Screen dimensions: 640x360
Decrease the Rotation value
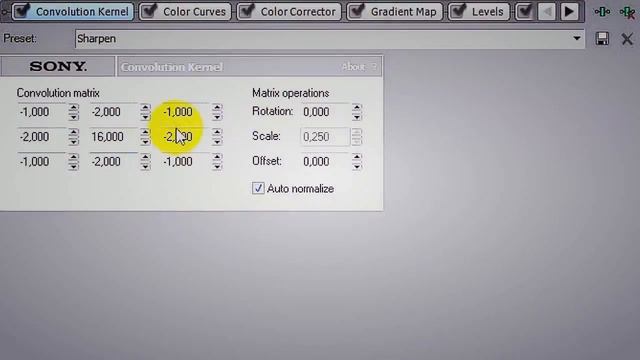click(x=357, y=116)
